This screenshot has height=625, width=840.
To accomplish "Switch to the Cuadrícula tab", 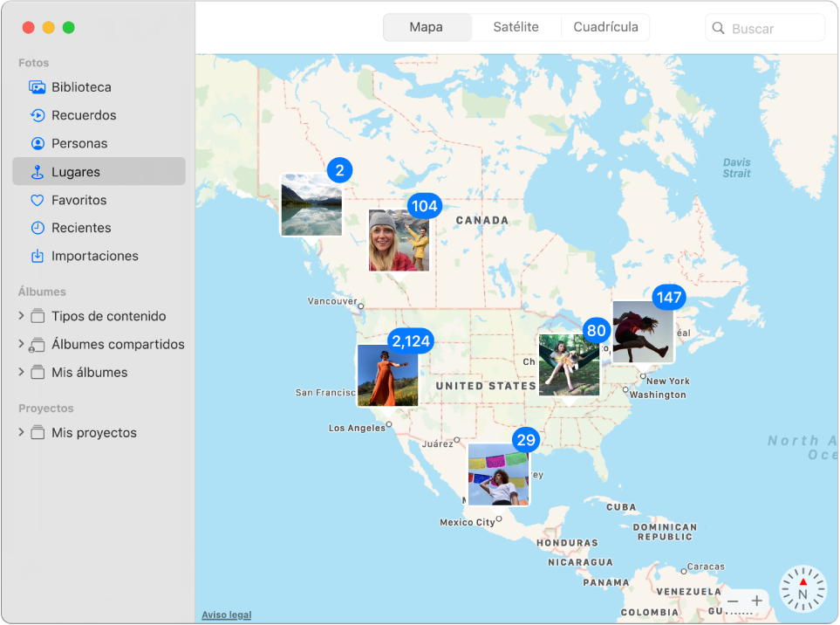I will pos(604,27).
